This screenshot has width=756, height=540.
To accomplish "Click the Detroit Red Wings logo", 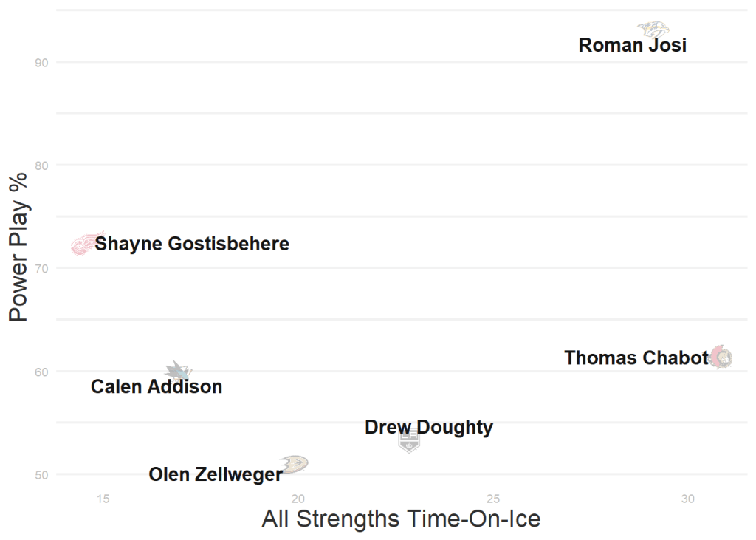I will [86, 243].
